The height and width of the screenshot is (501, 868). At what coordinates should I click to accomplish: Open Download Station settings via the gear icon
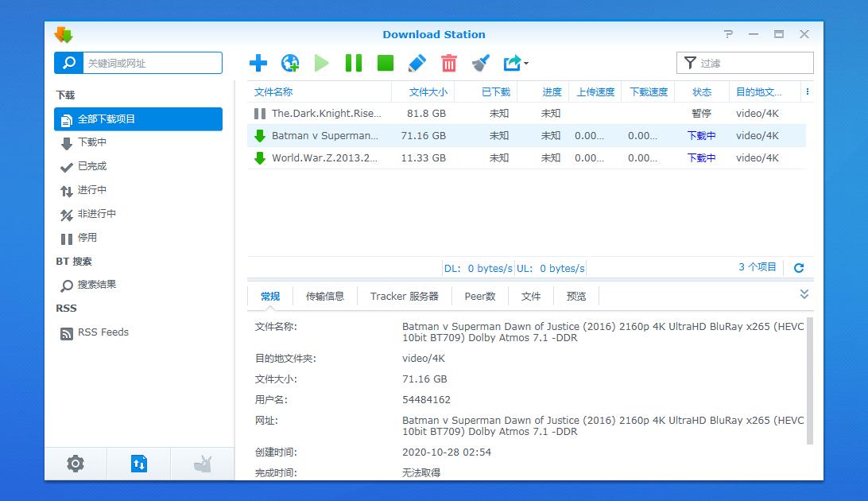pos(75,464)
